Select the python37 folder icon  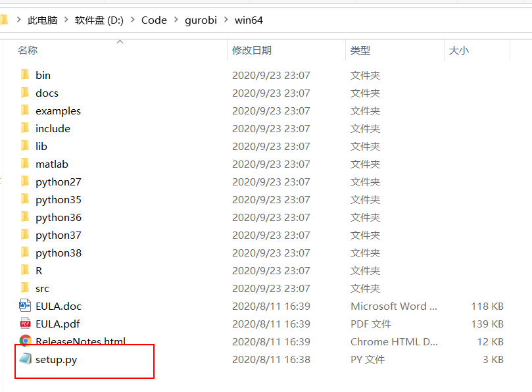pyautogui.click(x=25, y=235)
